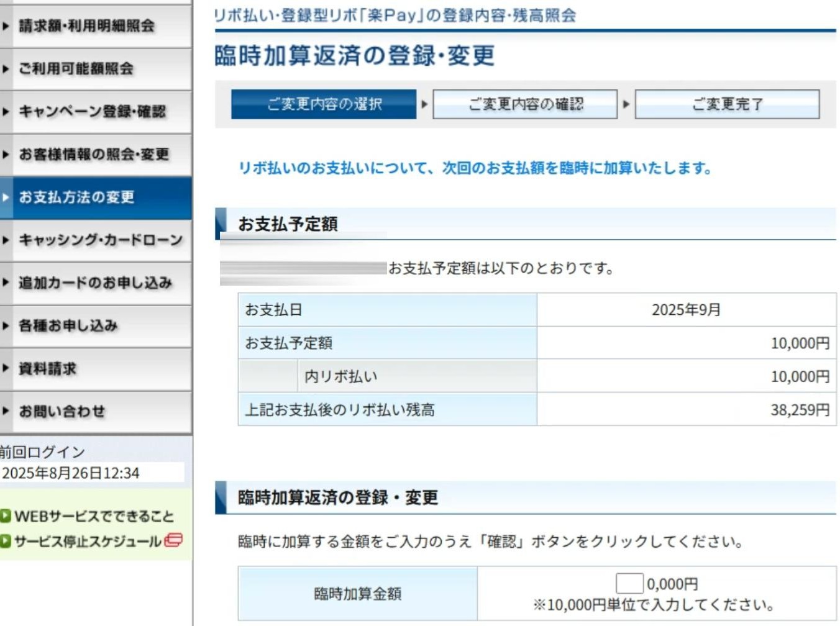The width and height of the screenshot is (840, 626).
Task: Click the ご変更完了 step
Action: (x=727, y=104)
